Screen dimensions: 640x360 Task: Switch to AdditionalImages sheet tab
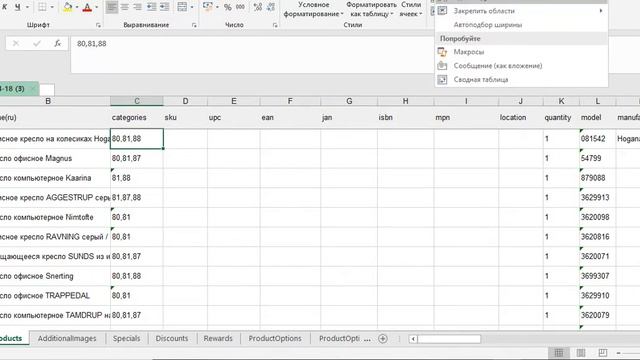click(67, 338)
